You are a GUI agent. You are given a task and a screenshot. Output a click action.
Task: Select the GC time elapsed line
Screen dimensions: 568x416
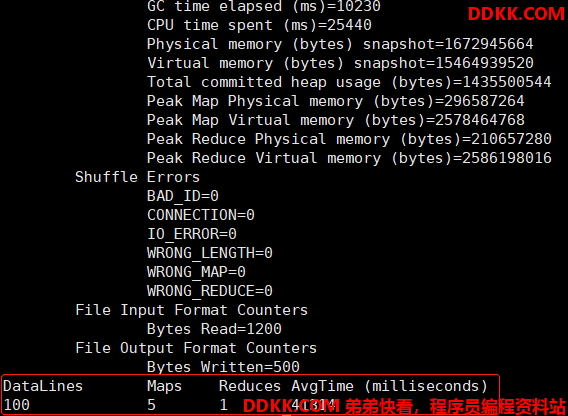(x=264, y=6)
